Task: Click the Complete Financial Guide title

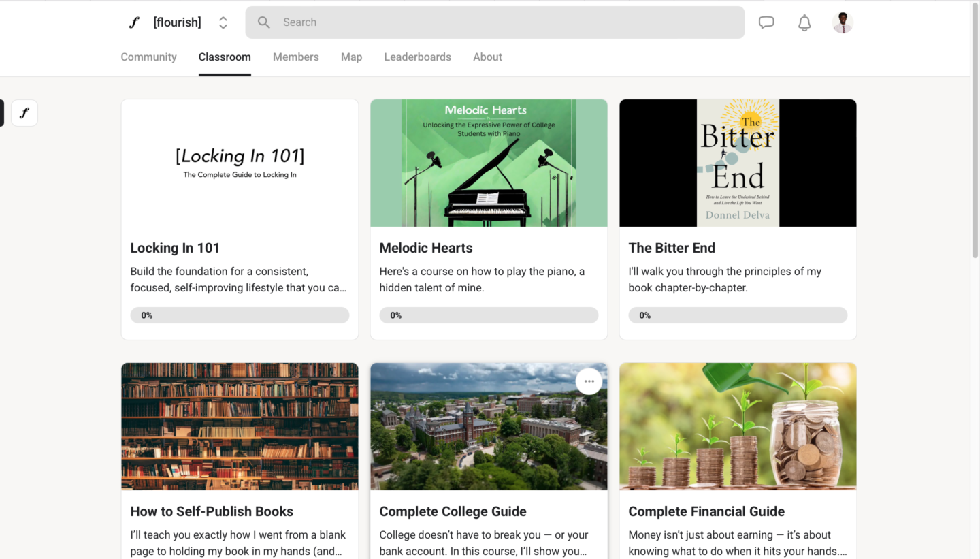Action: pos(706,511)
